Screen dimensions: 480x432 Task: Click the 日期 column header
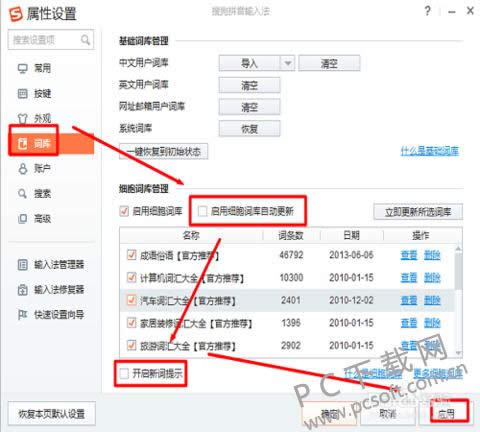[352, 236]
